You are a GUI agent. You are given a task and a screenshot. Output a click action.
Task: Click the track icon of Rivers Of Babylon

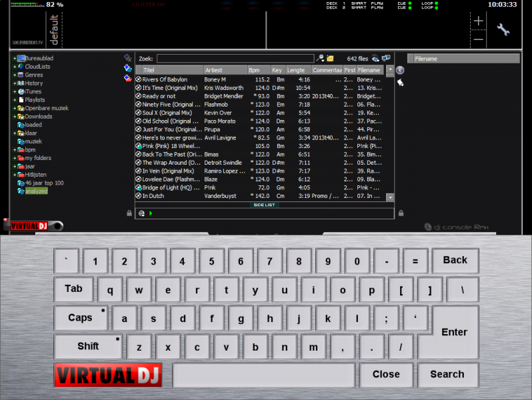tap(139, 79)
